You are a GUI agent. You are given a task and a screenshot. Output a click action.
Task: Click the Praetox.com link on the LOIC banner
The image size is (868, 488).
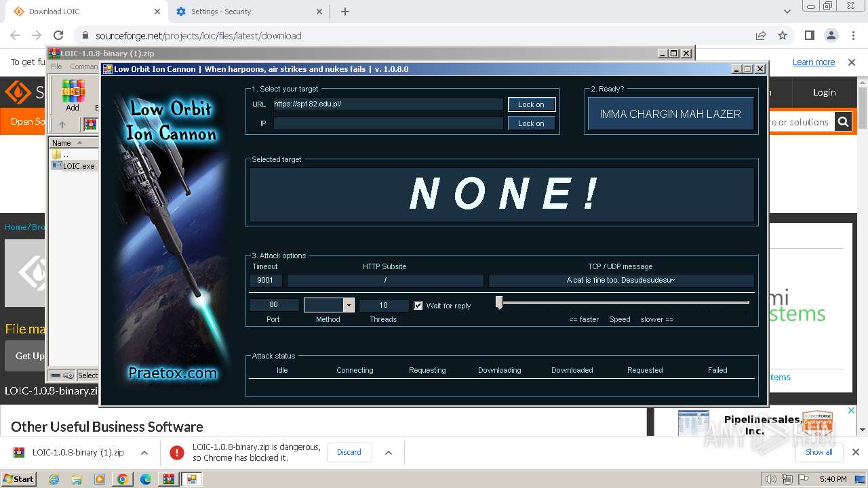(172, 373)
